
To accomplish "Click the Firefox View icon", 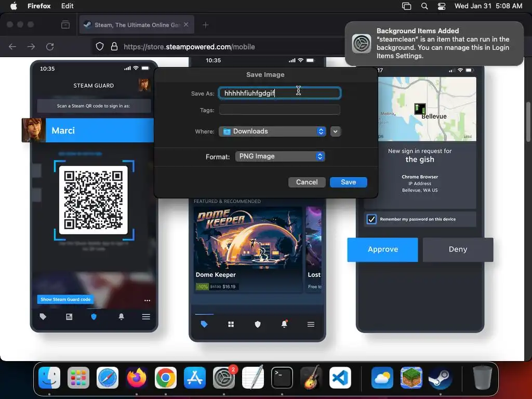I will coord(65,25).
